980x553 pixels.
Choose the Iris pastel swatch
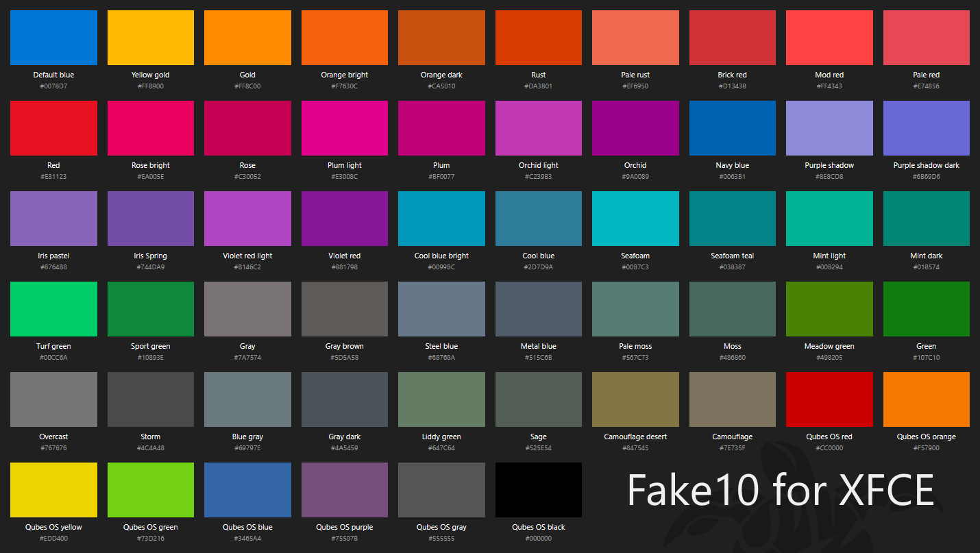[53, 219]
